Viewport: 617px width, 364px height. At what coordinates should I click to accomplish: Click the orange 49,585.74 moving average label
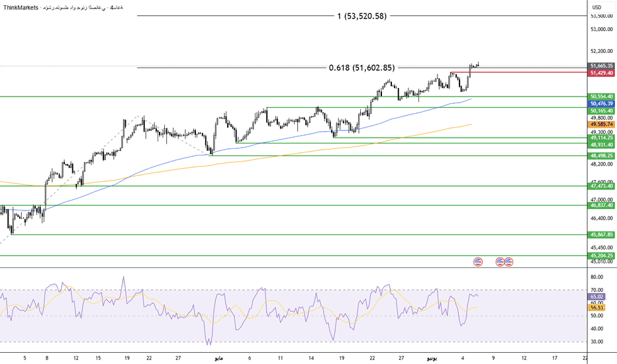tap(602, 124)
